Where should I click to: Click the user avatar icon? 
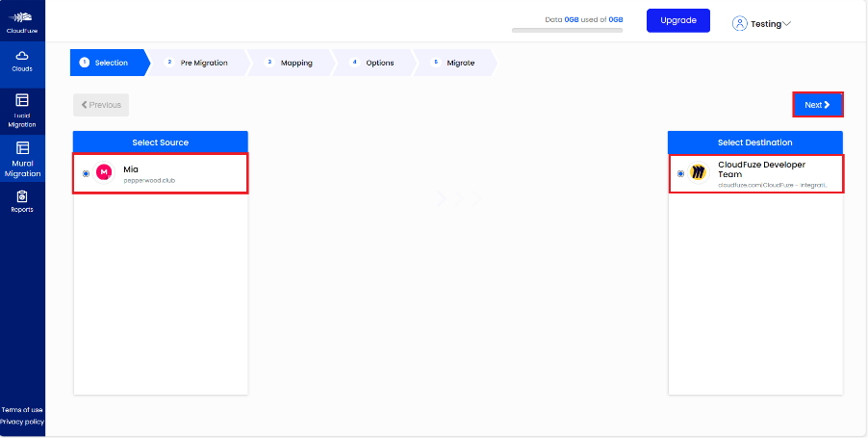(740, 23)
